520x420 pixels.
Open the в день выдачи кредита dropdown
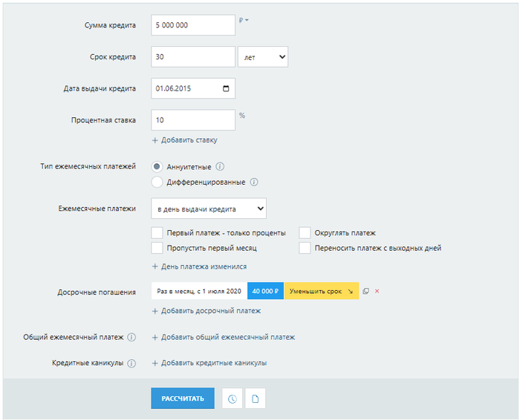(209, 209)
